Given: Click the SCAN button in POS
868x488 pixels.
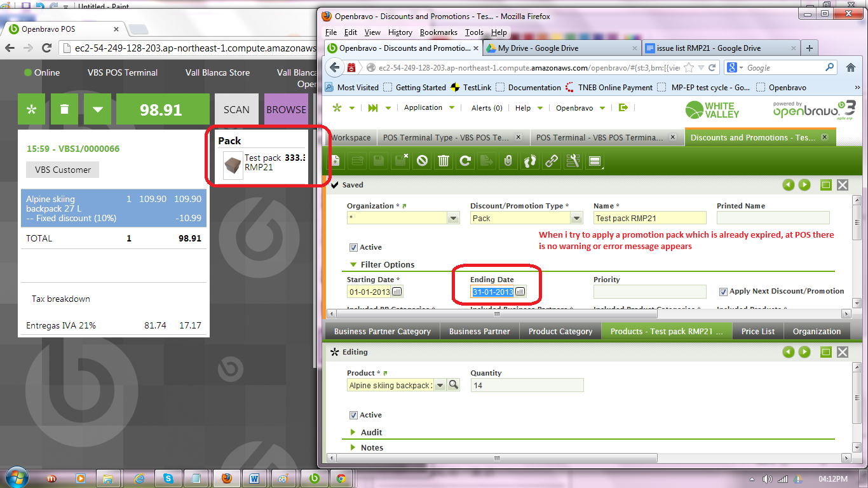Looking at the screenshot, I should [x=236, y=109].
